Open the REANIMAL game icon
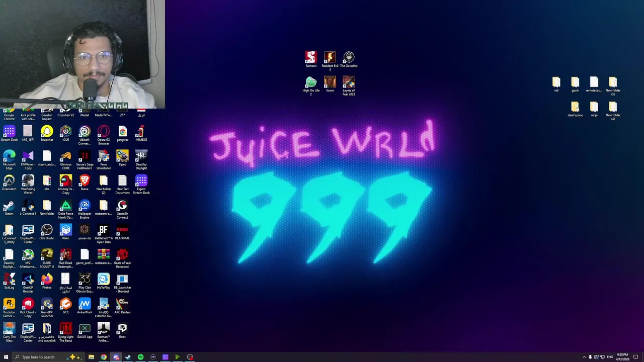Screen dimensions: 644x362 click(x=122, y=232)
